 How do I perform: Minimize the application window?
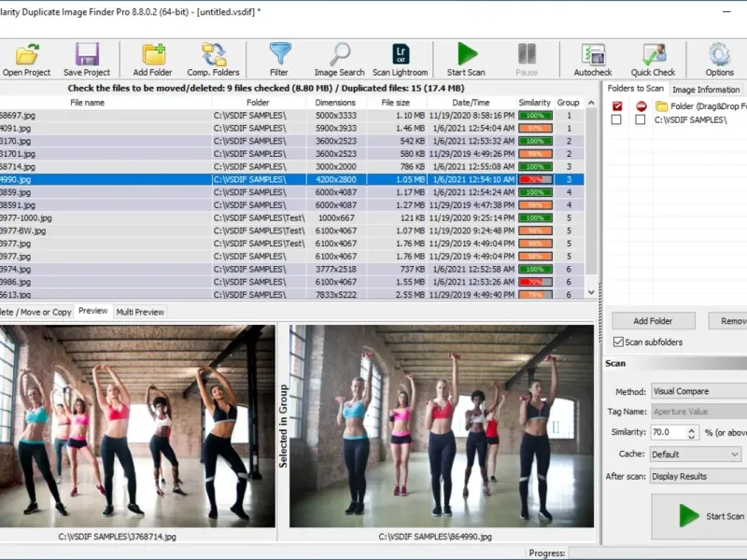click(726, 12)
